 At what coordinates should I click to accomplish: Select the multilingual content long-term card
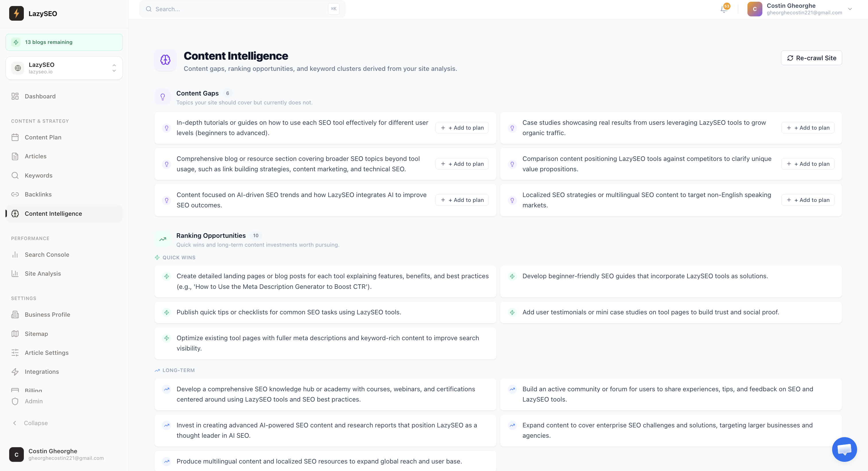click(325, 461)
